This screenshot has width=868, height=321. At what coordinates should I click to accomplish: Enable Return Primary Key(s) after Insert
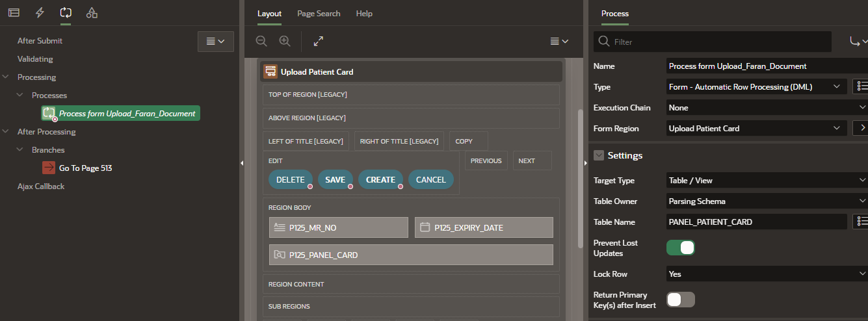pyautogui.click(x=680, y=300)
